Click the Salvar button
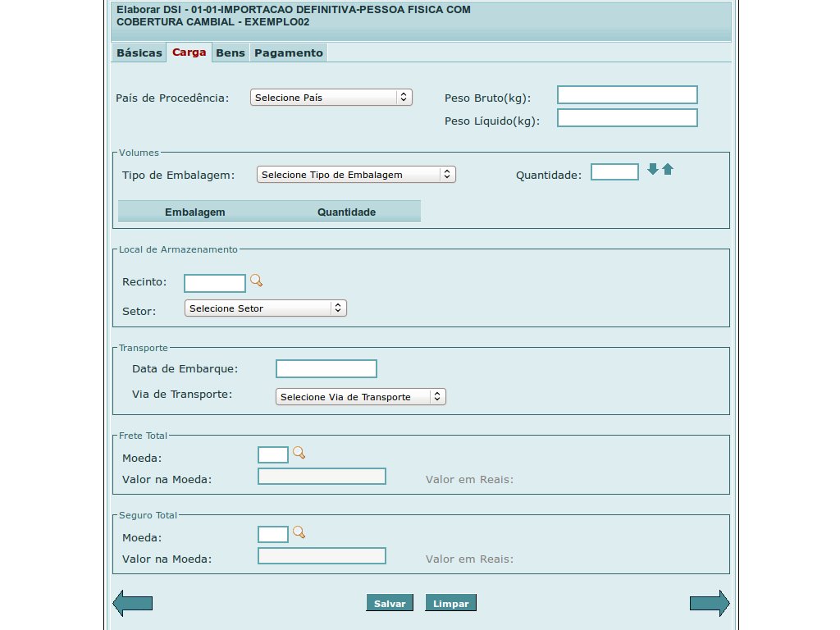The height and width of the screenshot is (630, 840). 390,602
